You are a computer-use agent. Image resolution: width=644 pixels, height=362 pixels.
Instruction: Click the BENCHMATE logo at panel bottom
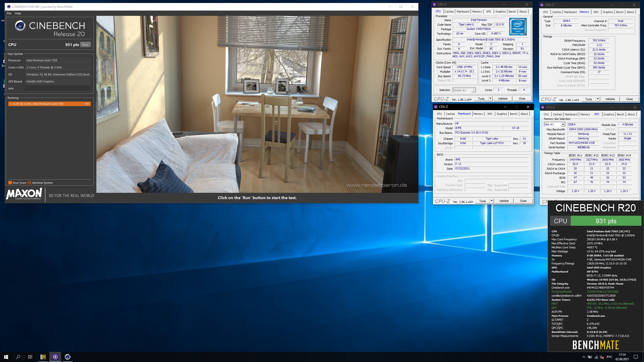click(595, 345)
